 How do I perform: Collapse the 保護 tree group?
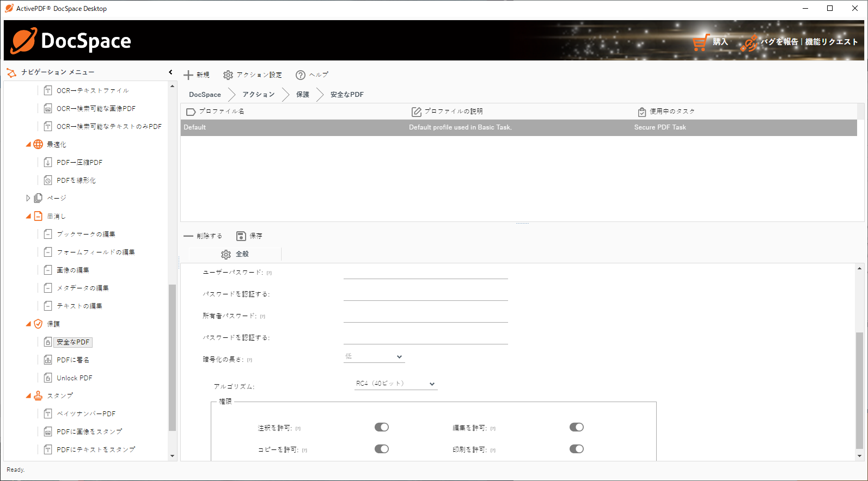click(28, 324)
